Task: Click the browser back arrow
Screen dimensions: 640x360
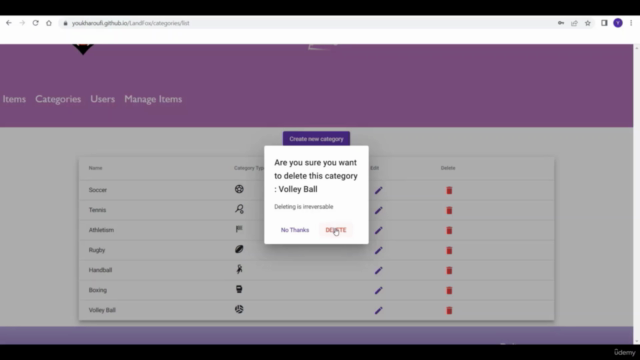Action: click(9, 23)
